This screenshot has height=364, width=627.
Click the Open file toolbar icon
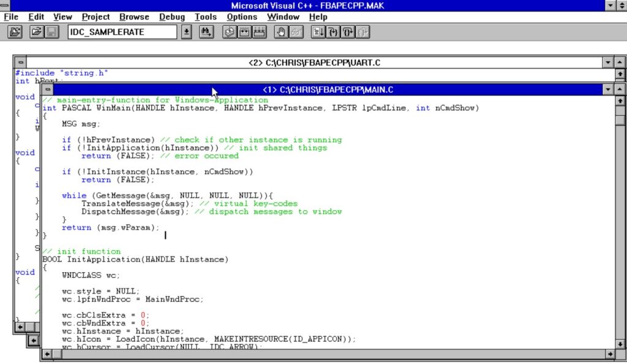point(37,32)
